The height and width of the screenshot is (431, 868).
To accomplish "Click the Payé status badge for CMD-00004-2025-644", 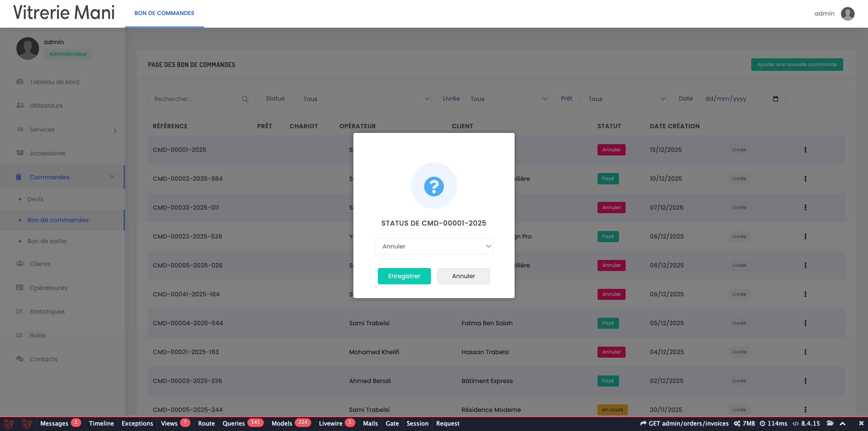I will [608, 323].
